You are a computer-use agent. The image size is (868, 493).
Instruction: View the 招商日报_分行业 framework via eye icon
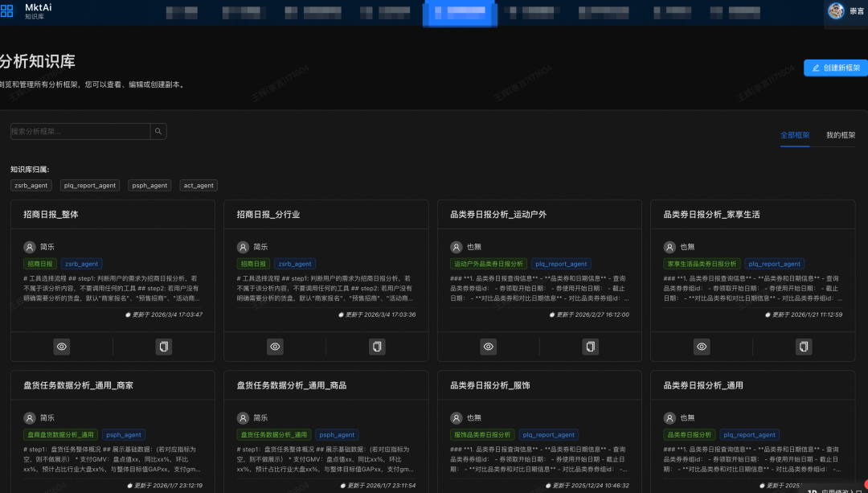pyautogui.click(x=275, y=347)
